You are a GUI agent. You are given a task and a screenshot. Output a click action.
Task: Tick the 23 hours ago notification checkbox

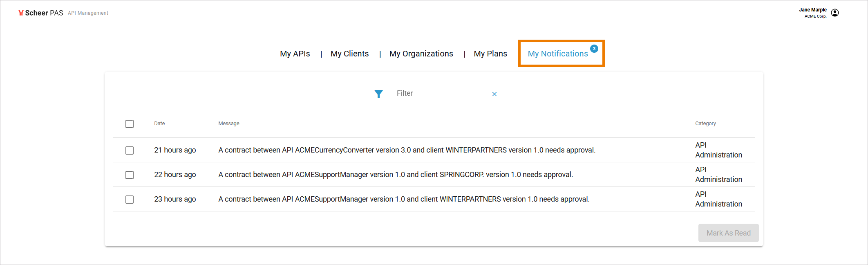click(x=130, y=200)
